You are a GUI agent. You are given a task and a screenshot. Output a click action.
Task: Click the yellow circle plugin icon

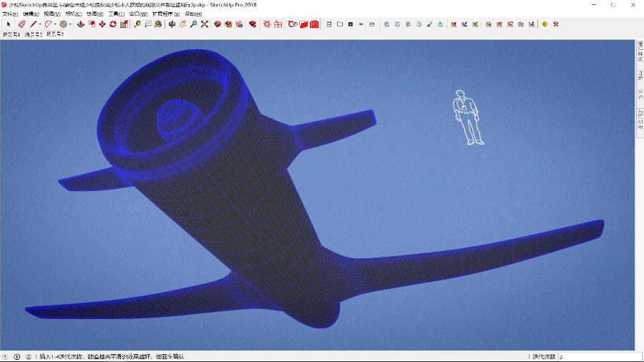coord(545,24)
